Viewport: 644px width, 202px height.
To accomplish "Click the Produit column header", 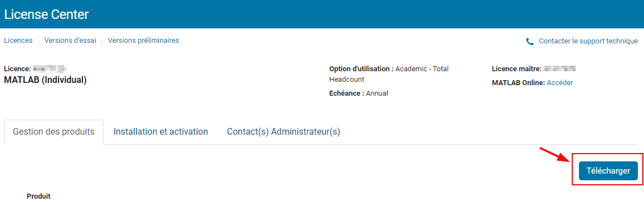I will 38,196.
